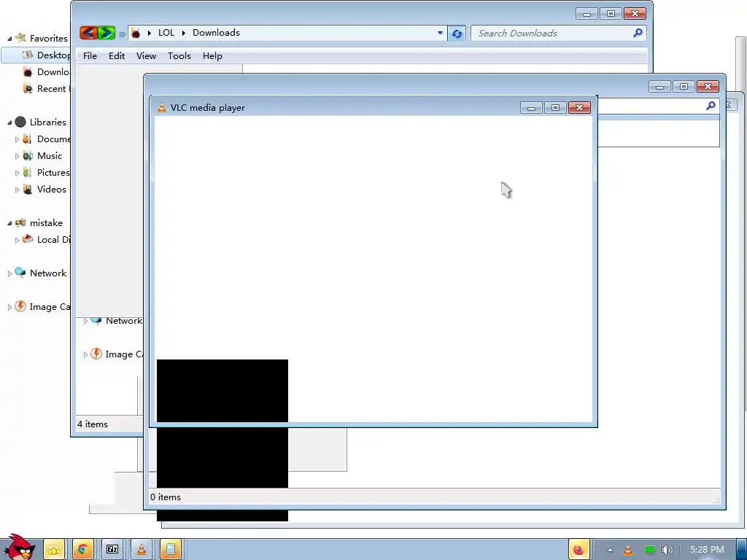The height and width of the screenshot is (560, 747).
Task: Collapse the Favorites tree group
Action: [x=9, y=39]
